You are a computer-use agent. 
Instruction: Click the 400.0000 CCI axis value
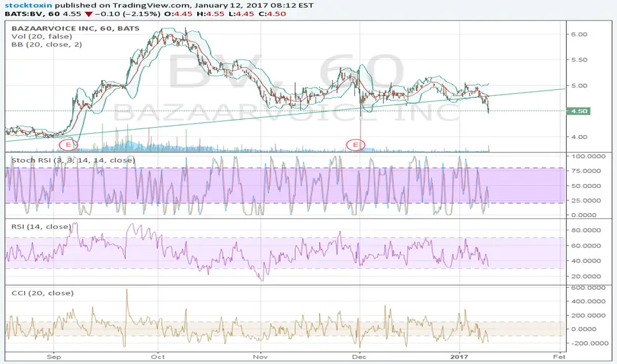[588, 301]
